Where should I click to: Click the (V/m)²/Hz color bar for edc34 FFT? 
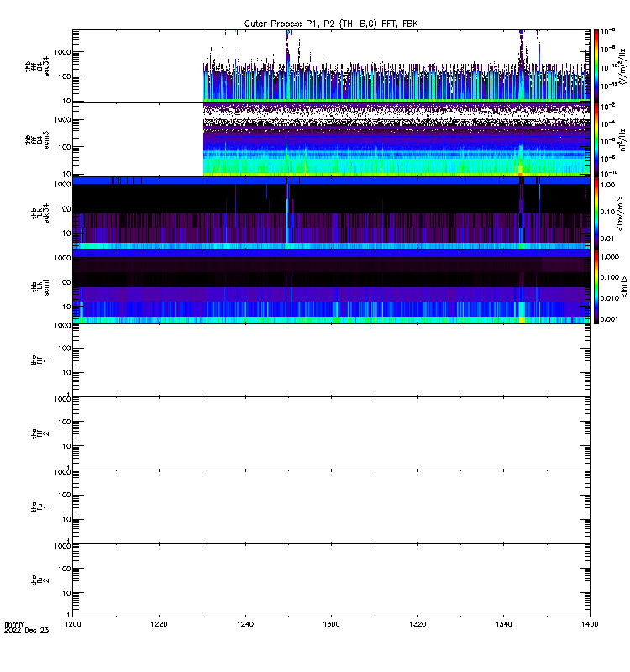point(596,66)
